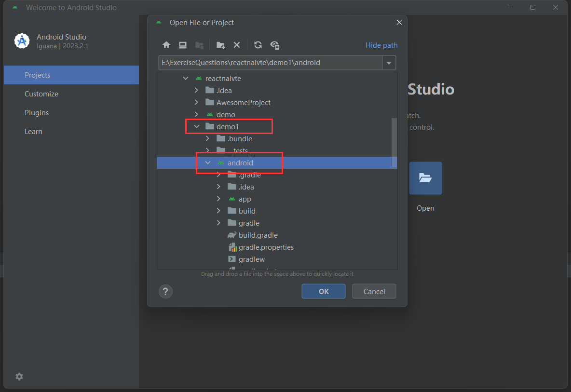The height and width of the screenshot is (392, 571).
Task: Open the Learn tab
Action: [71, 132]
